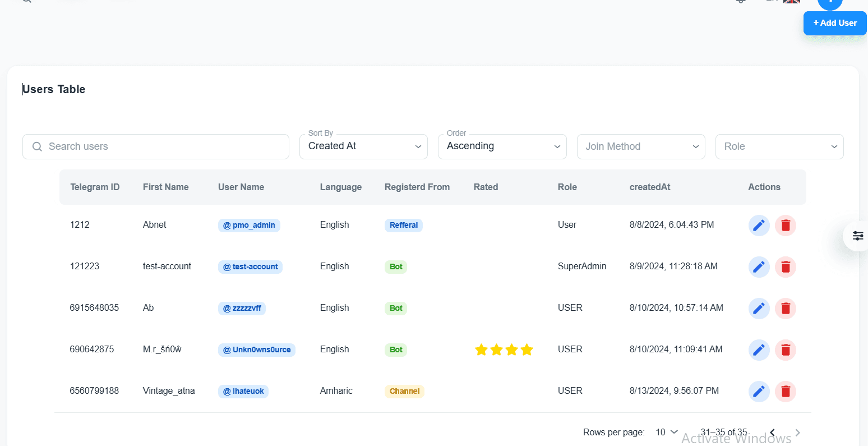Click date 8/8/2024, 6:04:43 PM
The height and width of the screenshot is (446, 868).
672,225
